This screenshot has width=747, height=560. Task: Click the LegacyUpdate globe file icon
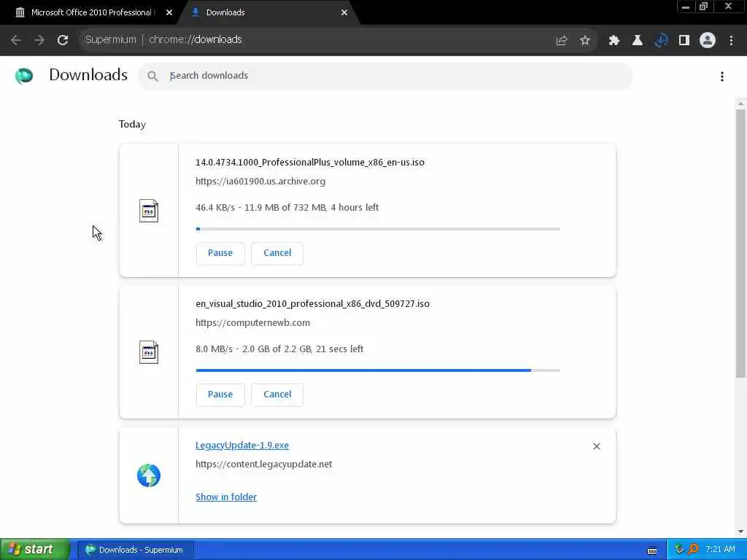point(149,475)
